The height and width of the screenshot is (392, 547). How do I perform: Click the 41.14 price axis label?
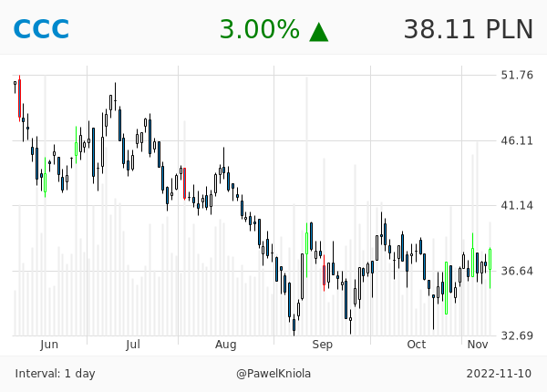coord(517,205)
